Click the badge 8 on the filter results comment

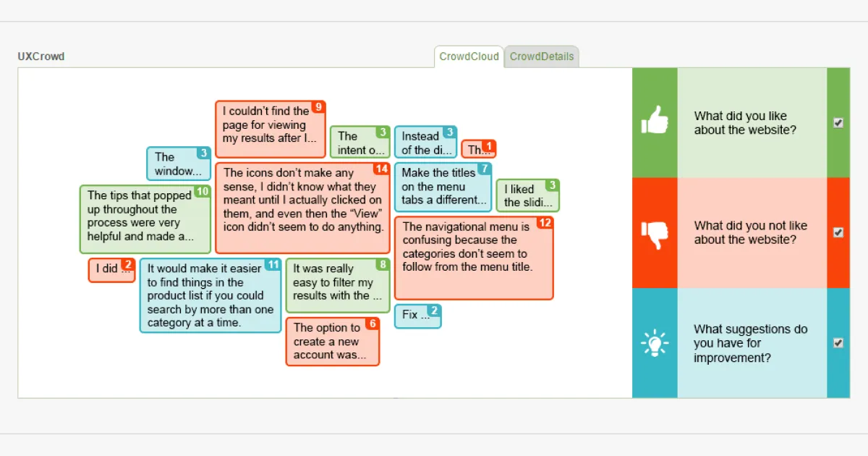[381, 265]
